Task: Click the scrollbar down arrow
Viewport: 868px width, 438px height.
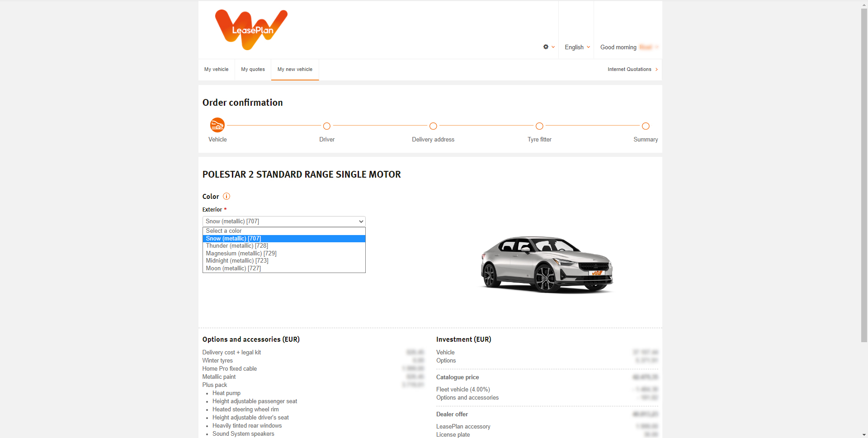Action: tap(864, 434)
